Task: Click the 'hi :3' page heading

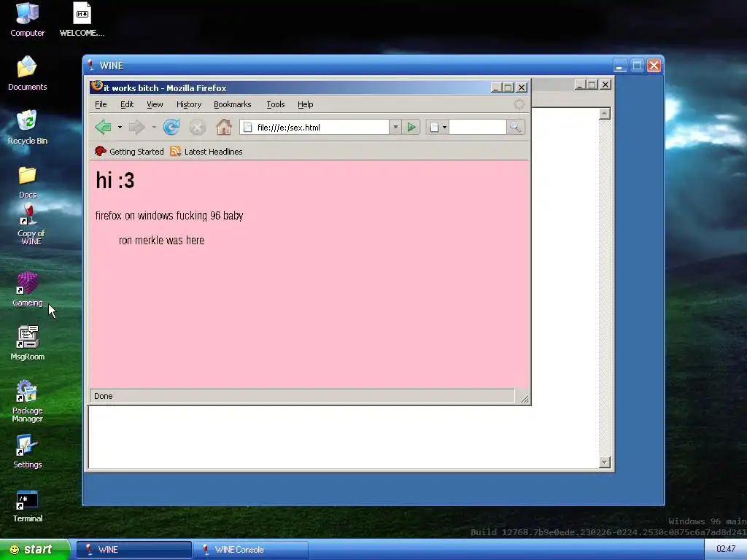Action: pos(115,181)
